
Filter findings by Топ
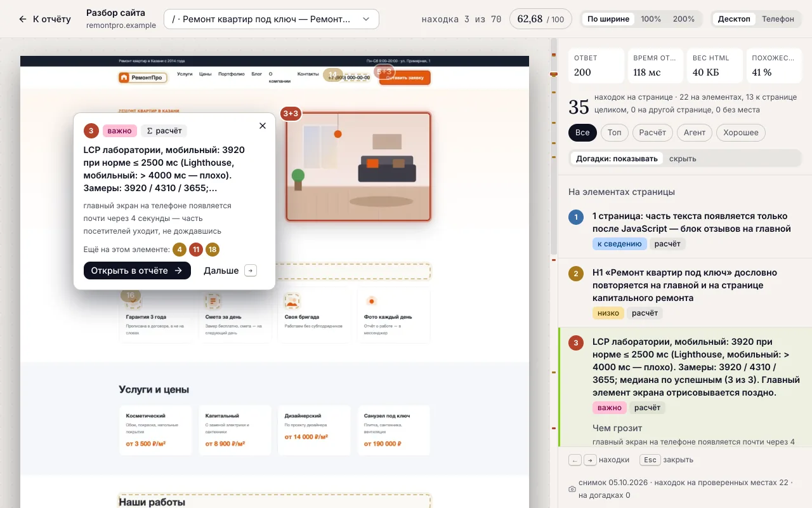pos(615,133)
